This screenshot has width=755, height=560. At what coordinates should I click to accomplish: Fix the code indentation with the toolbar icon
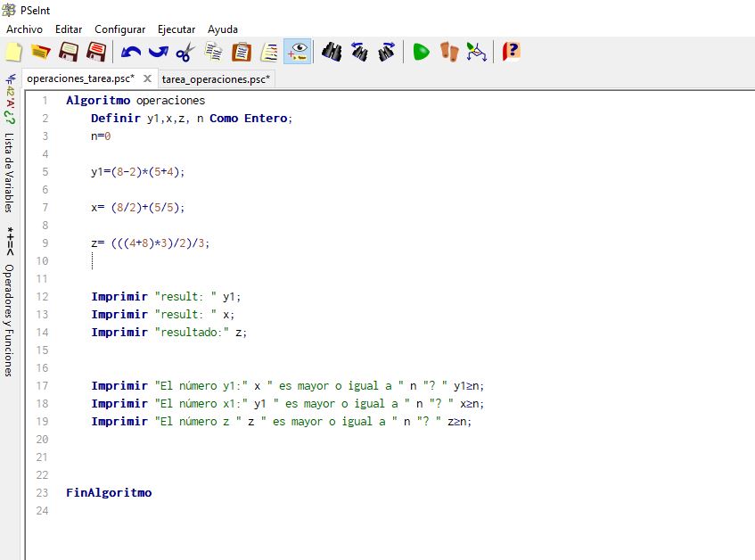click(x=269, y=52)
